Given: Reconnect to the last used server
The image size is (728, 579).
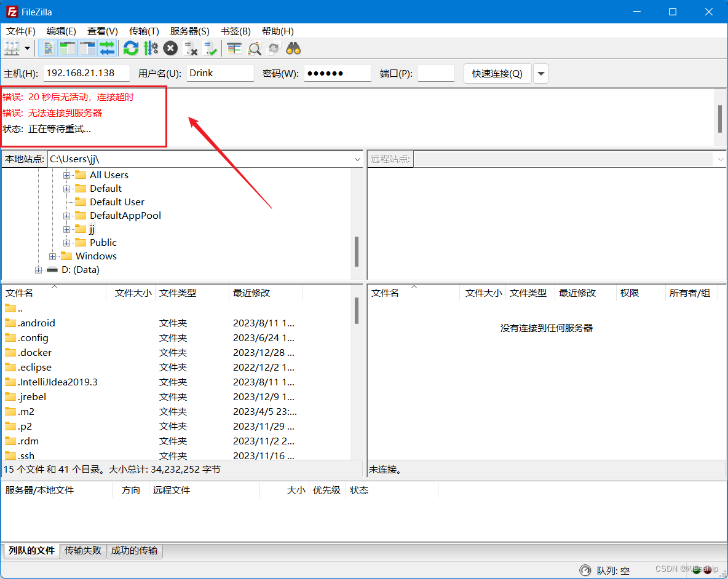Looking at the screenshot, I should click(210, 48).
